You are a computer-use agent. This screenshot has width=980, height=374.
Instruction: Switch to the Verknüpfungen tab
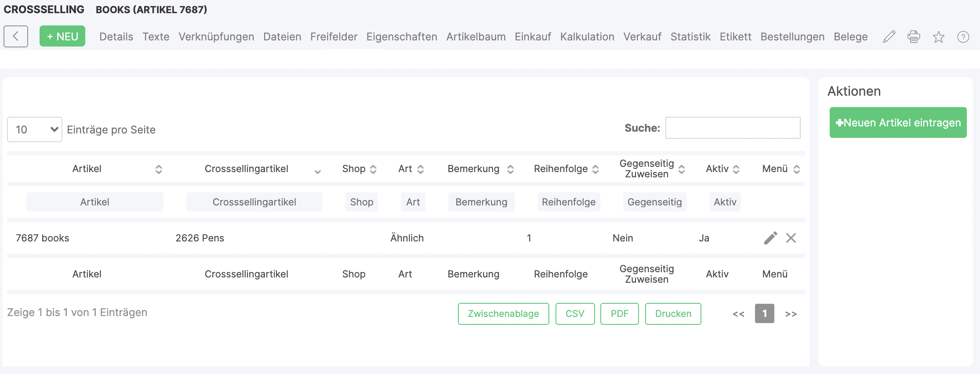tap(216, 36)
